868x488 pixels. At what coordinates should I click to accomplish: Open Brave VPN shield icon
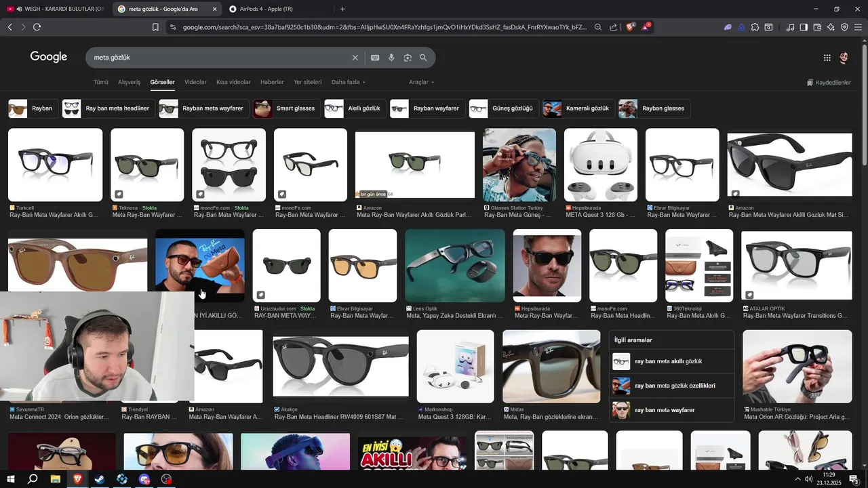point(844,27)
